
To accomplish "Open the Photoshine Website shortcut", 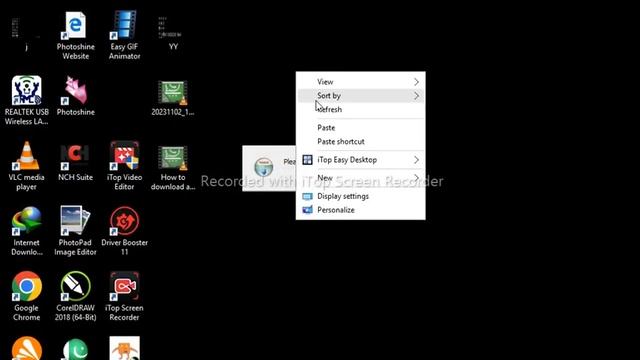I will click(76, 36).
